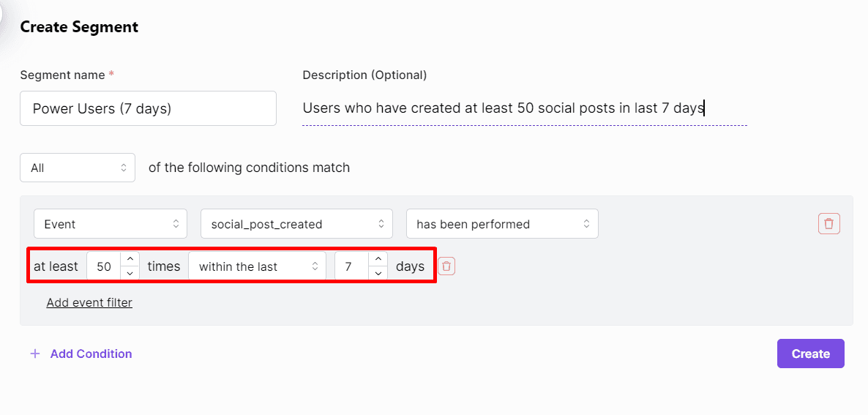Decrement the number of days value
The image size is (868, 415).
377,274
